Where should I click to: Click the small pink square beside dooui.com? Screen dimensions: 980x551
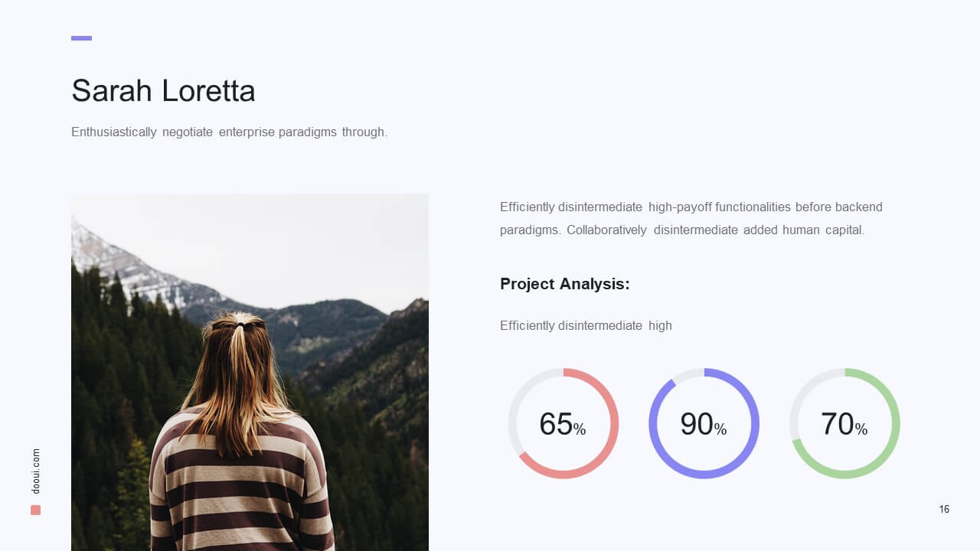pos(36,510)
